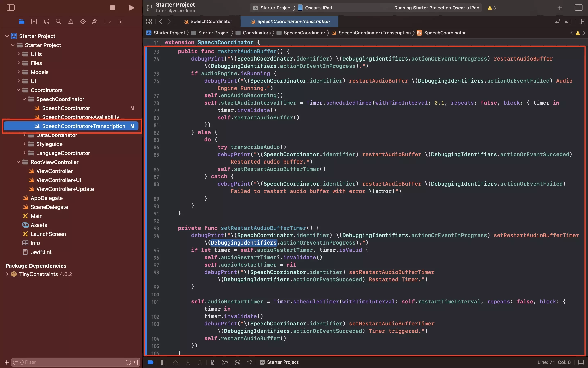Expand TinyConstraints package dependency
This screenshot has height=368, width=588.
(x=7, y=274)
